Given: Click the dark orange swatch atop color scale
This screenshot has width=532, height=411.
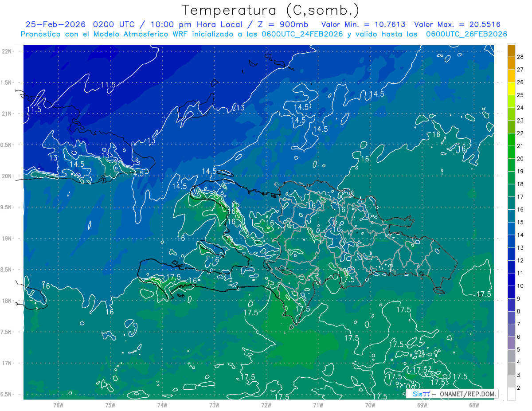Looking at the screenshot, I should (x=511, y=51).
